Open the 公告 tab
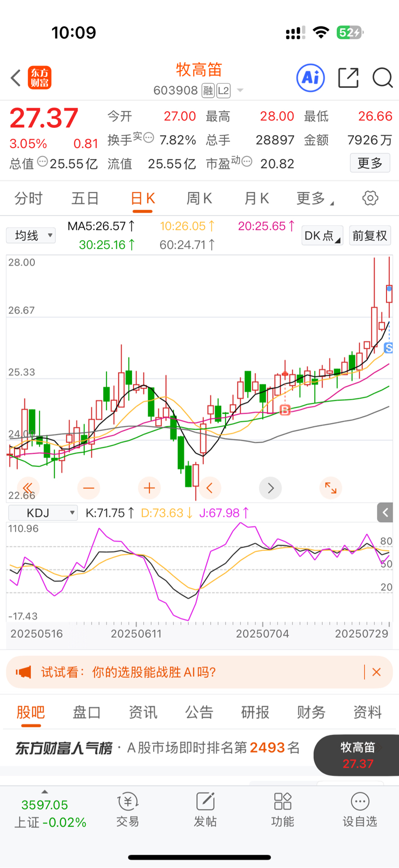Viewport: 399px width, 868px height. tap(199, 712)
